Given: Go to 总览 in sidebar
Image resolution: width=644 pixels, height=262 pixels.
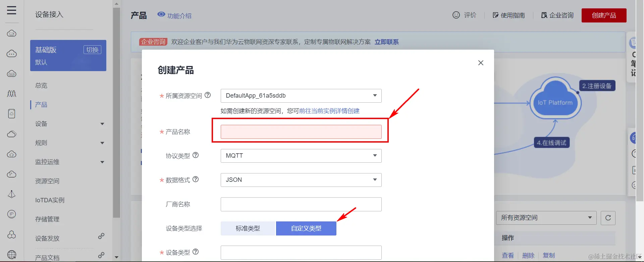Looking at the screenshot, I should (41, 86).
